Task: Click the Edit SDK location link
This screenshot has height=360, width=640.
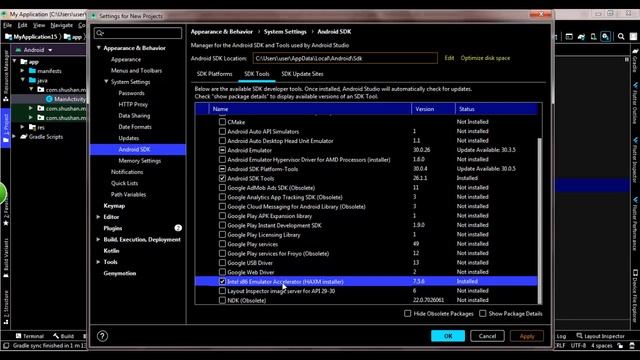Action: click(x=449, y=58)
